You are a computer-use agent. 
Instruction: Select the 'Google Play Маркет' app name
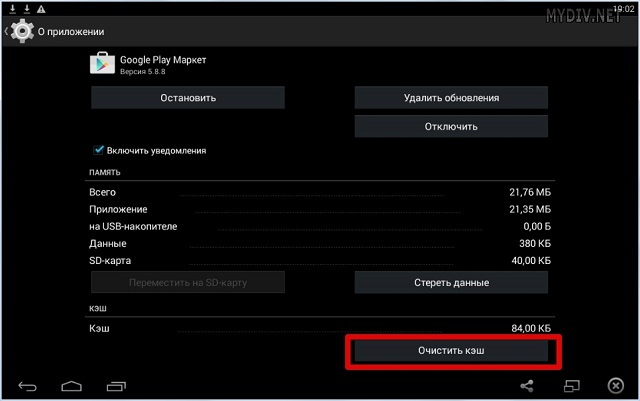pyautogui.click(x=163, y=60)
